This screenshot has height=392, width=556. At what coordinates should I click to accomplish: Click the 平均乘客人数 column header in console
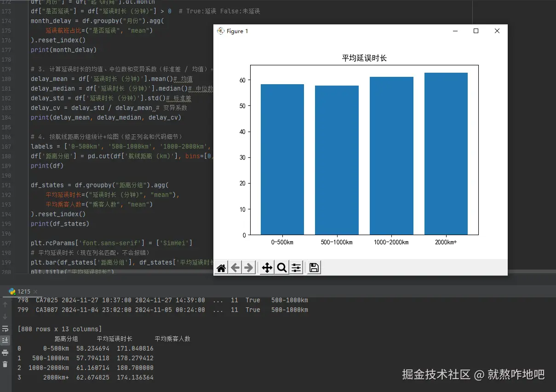coord(172,339)
